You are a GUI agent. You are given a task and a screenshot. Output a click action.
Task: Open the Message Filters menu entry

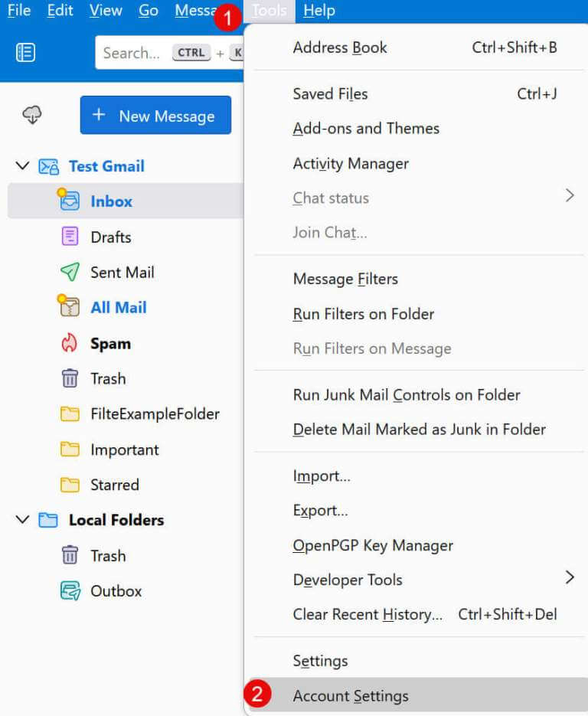click(345, 279)
